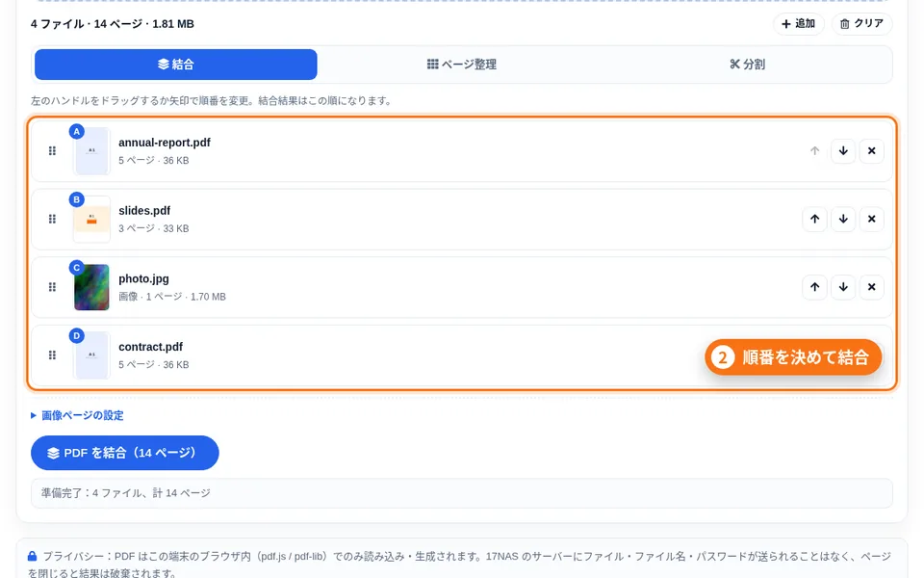Clear all files with the クリア button
This screenshot has width=924, height=578.
tap(861, 24)
